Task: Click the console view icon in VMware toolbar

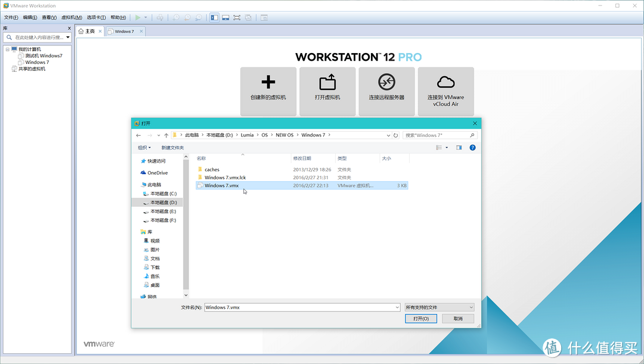Action: (264, 18)
